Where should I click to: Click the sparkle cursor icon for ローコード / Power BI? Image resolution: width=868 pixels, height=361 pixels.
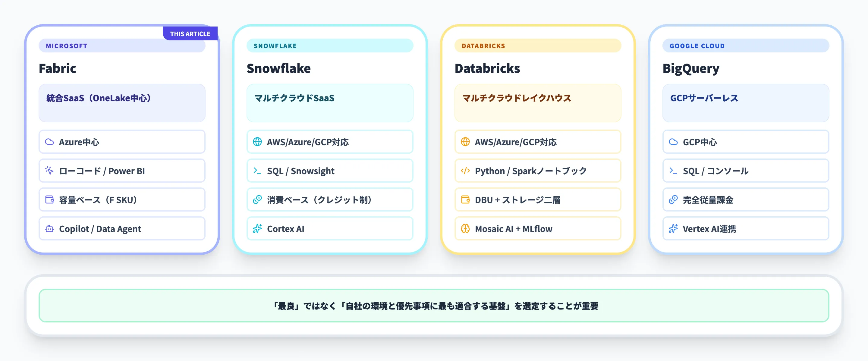click(49, 171)
